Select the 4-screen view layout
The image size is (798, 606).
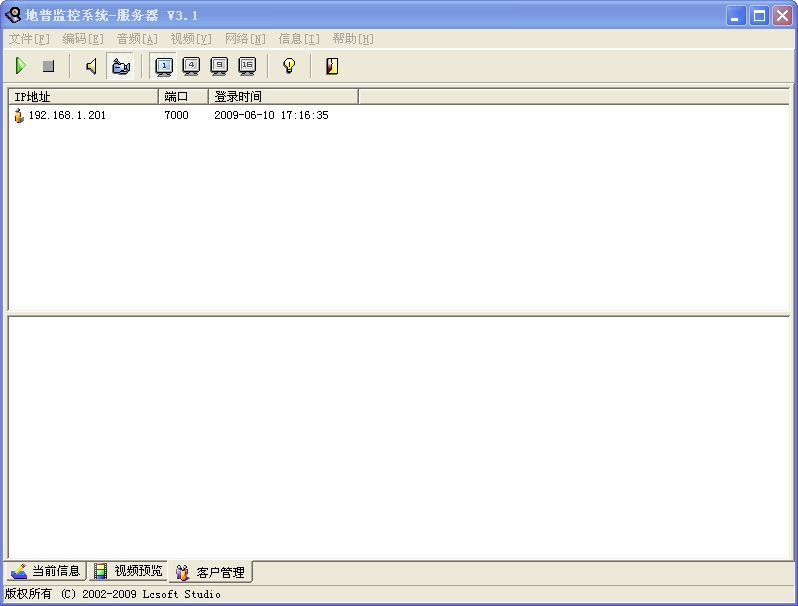click(191, 66)
